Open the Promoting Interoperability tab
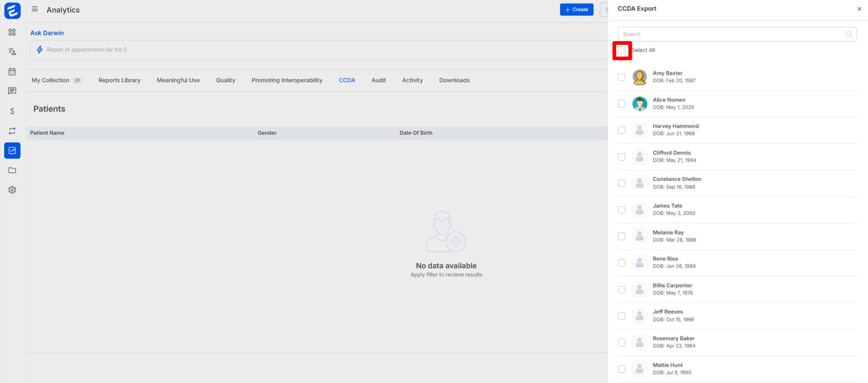 287,80
